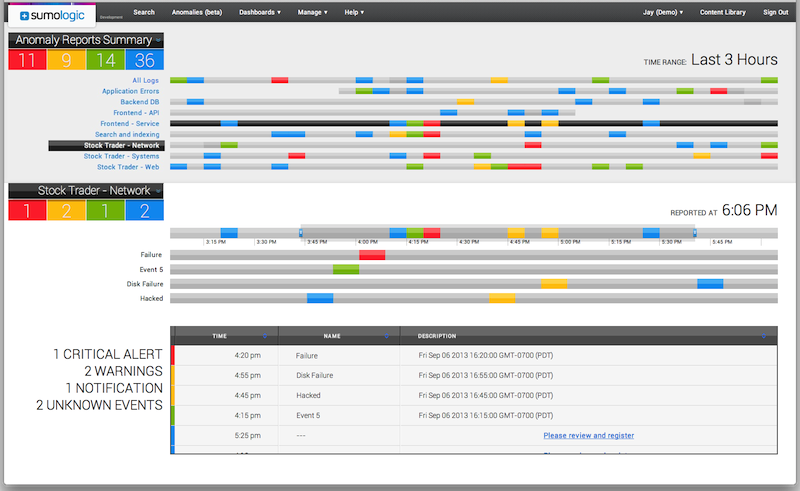Select the 4:20 pm Failure table row

point(474,355)
